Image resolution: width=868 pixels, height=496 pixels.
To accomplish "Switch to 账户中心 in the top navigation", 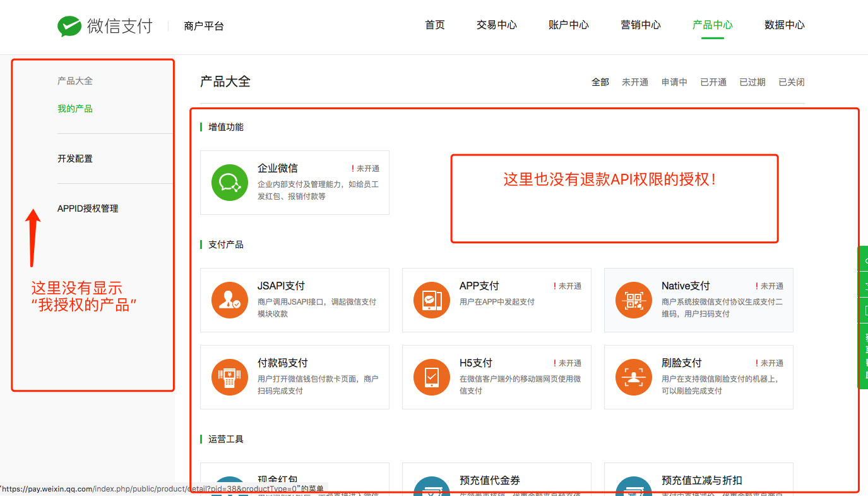I will coord(569,25).
